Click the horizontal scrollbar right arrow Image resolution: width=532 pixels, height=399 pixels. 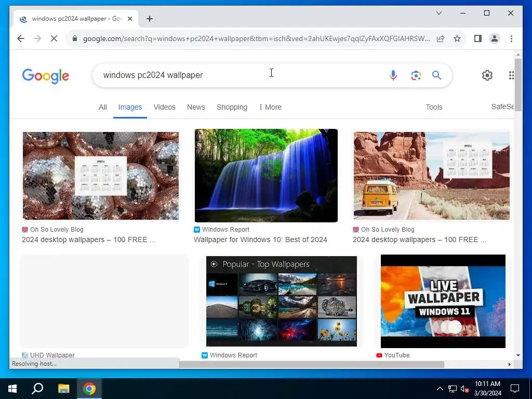coord(509,364)
